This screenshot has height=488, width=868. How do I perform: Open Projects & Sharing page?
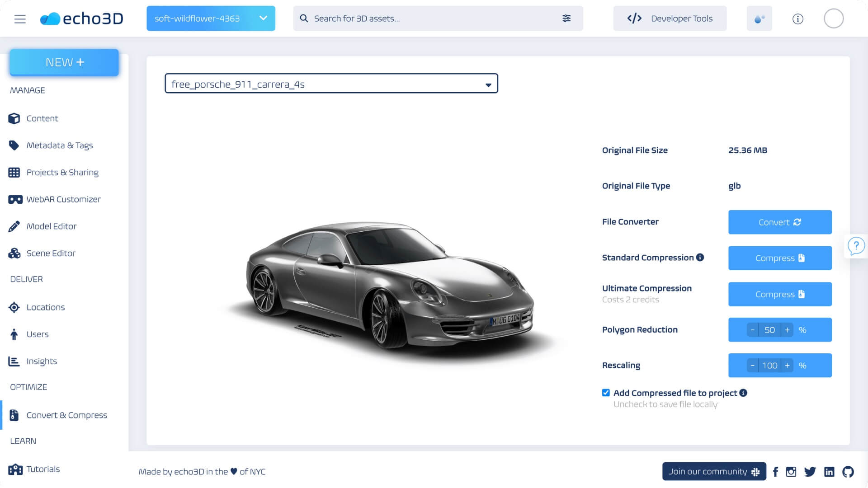click(x=62, y=173)
